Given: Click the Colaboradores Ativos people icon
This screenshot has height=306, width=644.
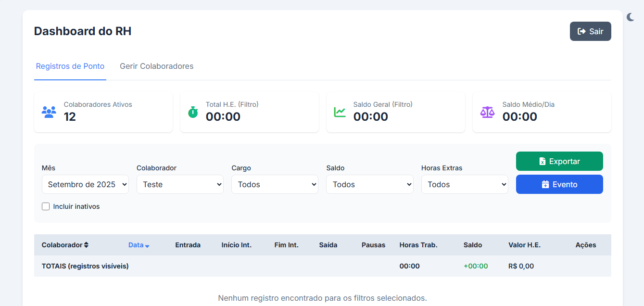Looking at the screenshot, I should point(49,112).
